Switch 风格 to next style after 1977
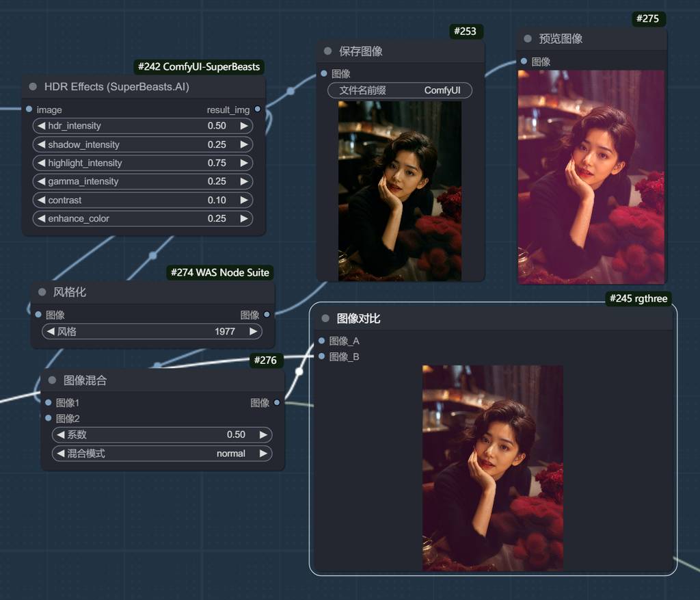The image size is (700, 600). [253, 331]
